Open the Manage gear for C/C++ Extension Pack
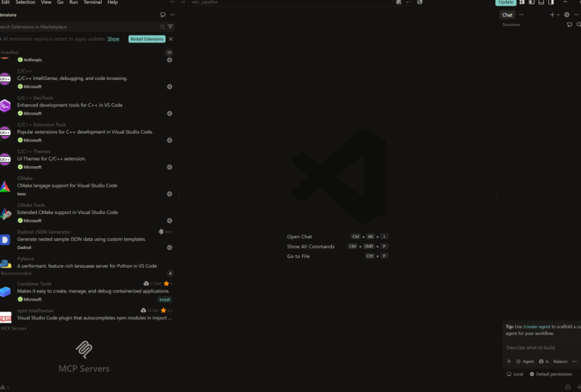The image size is (581, 392). [169, 140]
